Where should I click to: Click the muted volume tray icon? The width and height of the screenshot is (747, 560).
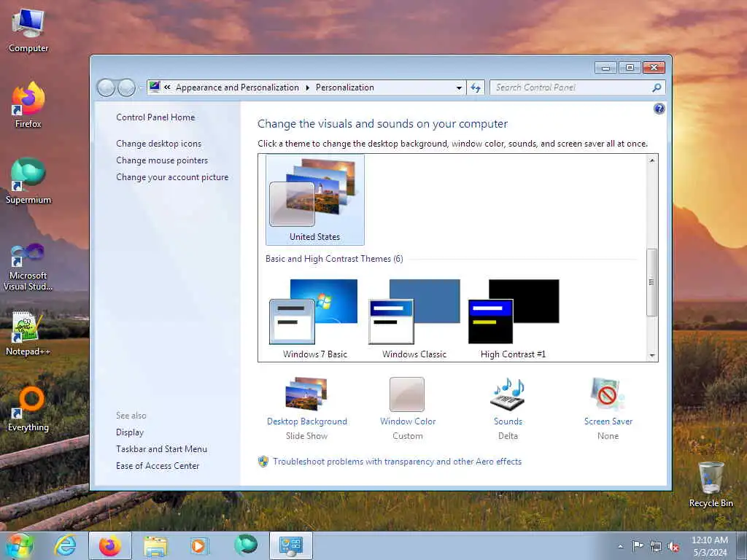coord(673,547)
